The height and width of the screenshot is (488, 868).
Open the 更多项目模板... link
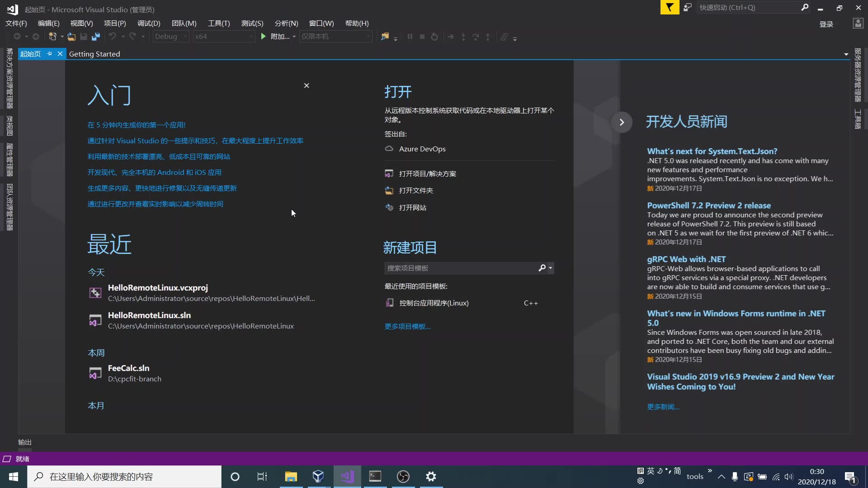click(x=407, y=326)
